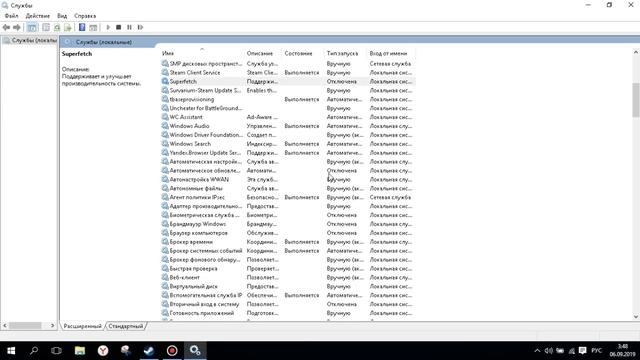Open the taskbar clock and date
The image size is (640, 360).
(x=623, y=351)
